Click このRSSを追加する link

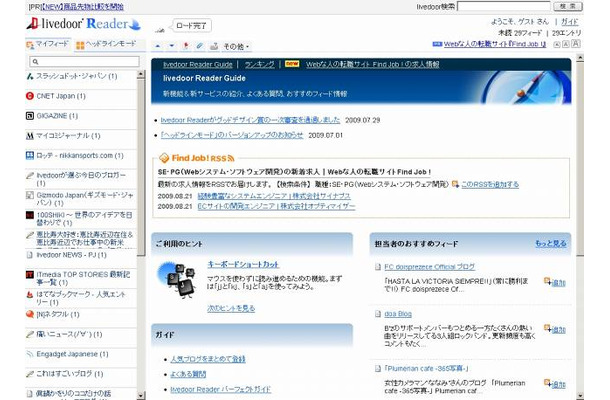click(x=490, y=184)
